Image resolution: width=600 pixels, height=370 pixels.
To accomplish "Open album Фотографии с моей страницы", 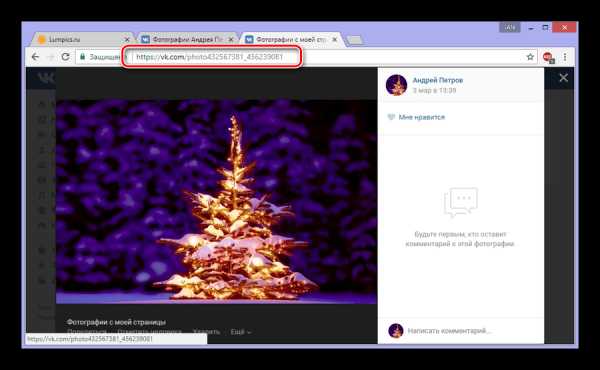I will coord(116,322).
